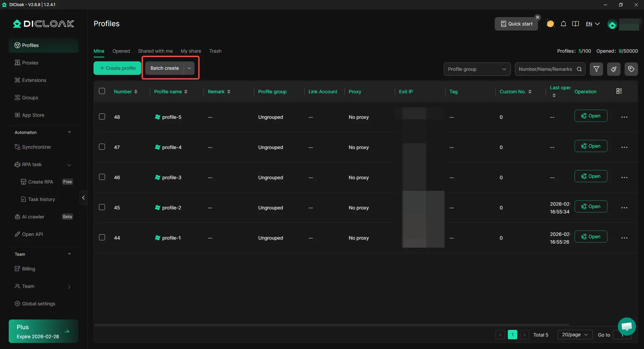644x349 pixels.
Task: Click the rocket icon beside the filter
Action: pyautogui.click(x=613, y=69)
